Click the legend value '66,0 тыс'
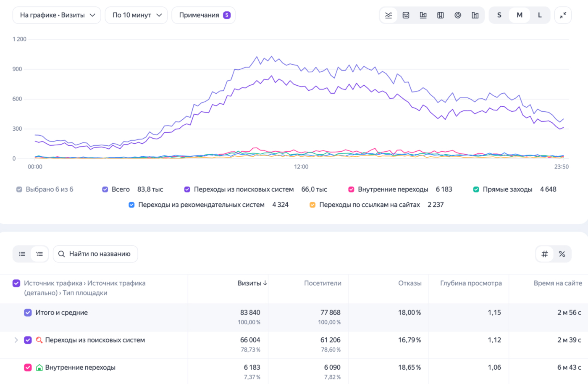588x384 pixels. pos(314,189)
